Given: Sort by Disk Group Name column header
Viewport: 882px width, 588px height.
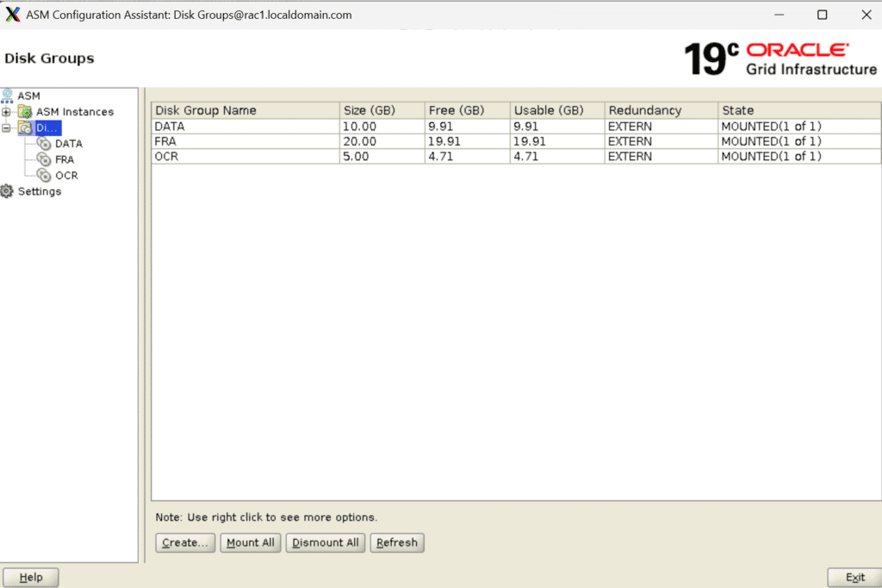Looking at the screenshot, I should 245,110.
